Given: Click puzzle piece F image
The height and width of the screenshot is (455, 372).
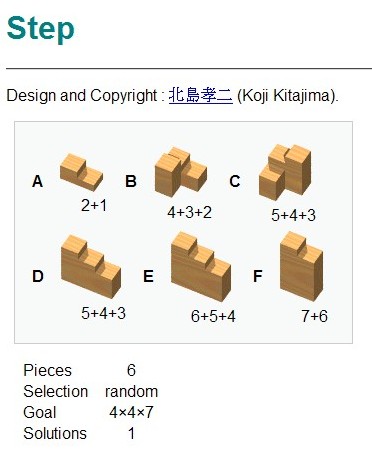Looking at the screenshot, I should (x=301, y=266).
